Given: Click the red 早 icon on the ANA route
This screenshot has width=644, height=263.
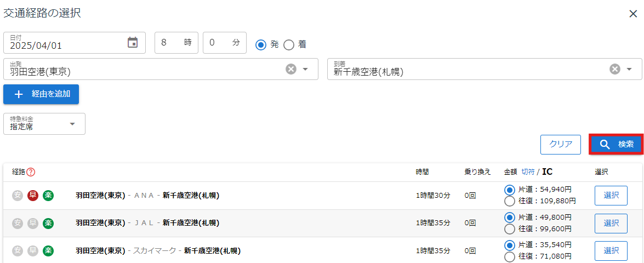Looking at the screenshot, I should (33, 195).
